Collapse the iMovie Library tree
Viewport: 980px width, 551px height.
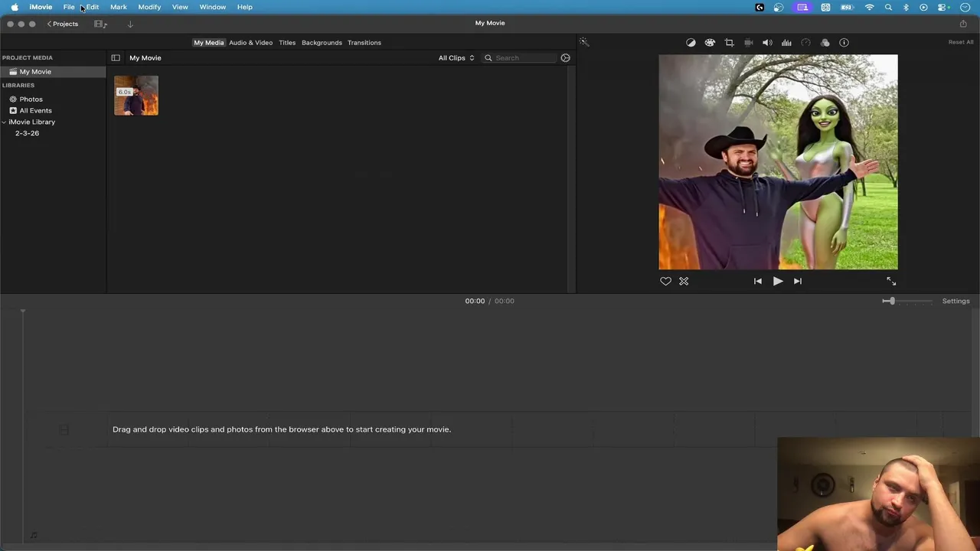tap(4, 122)
